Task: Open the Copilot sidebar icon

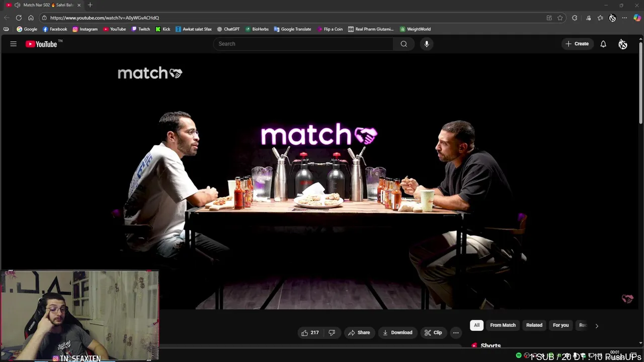Action: [x=637, y=18]
